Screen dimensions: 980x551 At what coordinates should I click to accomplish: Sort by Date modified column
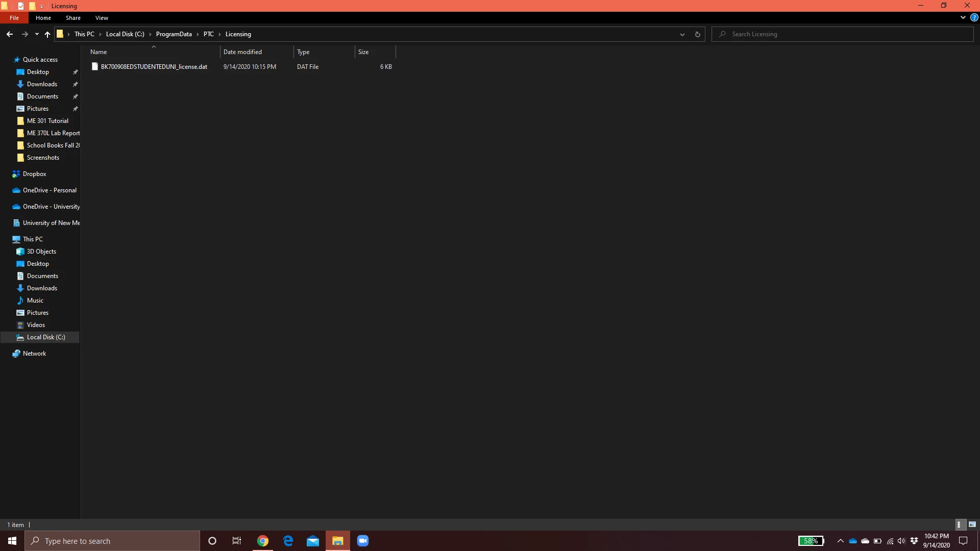(242, 52)
